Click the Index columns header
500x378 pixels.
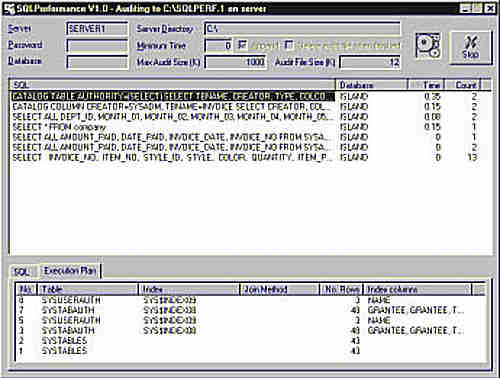point(417,289)
